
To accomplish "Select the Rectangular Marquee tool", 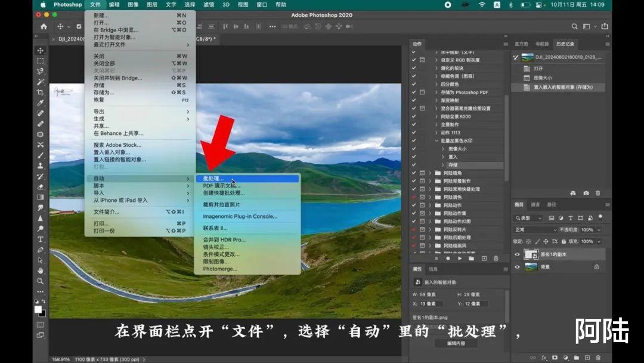I will coord(41,61).
